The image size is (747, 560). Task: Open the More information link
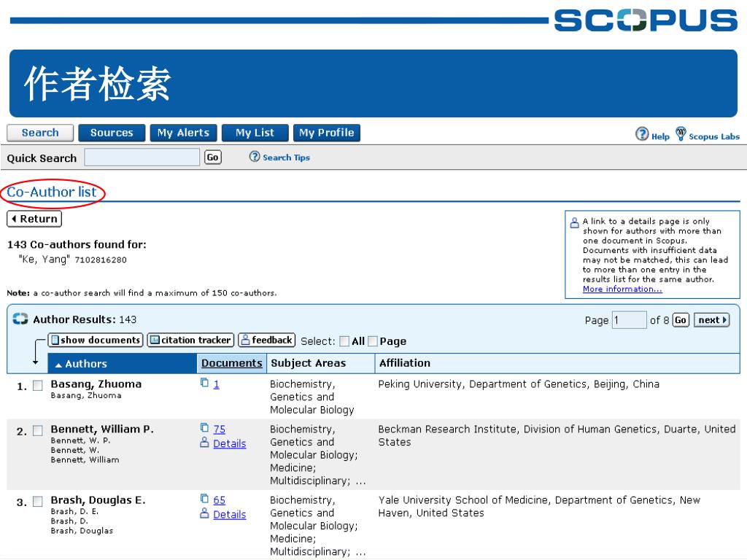(622, 289)
